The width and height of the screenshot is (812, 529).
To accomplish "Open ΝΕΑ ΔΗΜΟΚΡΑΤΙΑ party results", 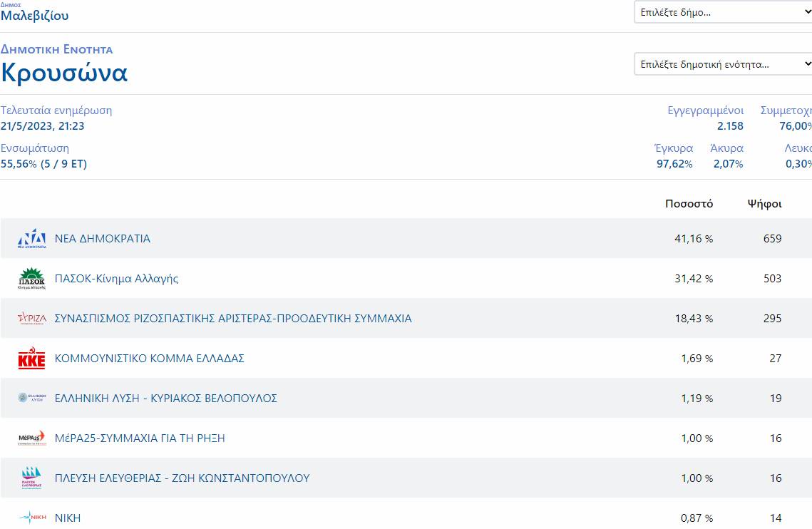I will pos(103,238).
